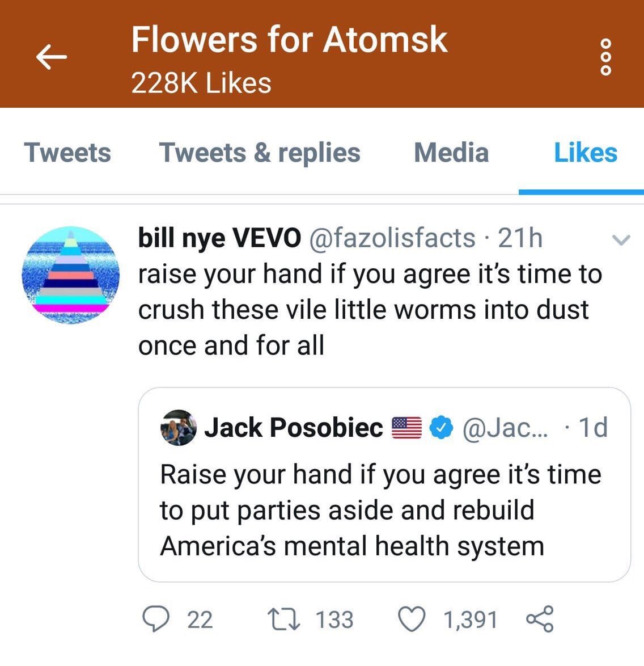Switch to the Tweets tab

67,153
